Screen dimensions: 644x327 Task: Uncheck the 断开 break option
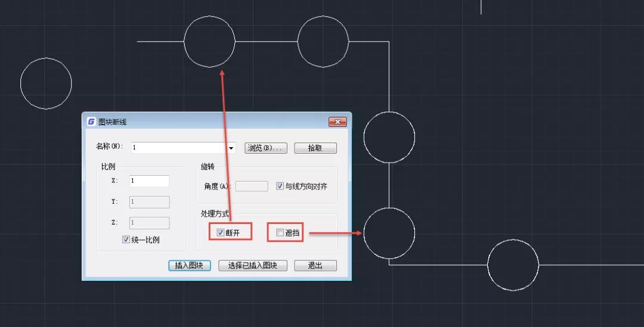click(x=220, y=232)
